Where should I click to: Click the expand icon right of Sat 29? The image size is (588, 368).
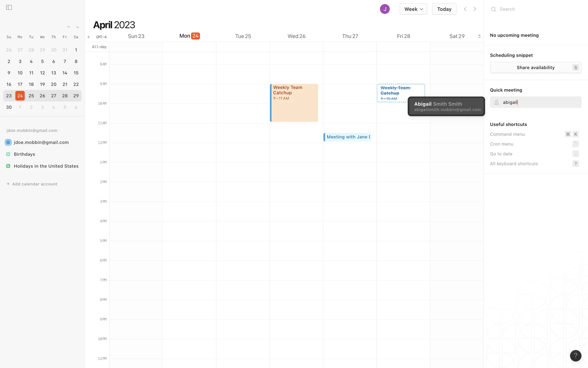[x=479, y=36]
